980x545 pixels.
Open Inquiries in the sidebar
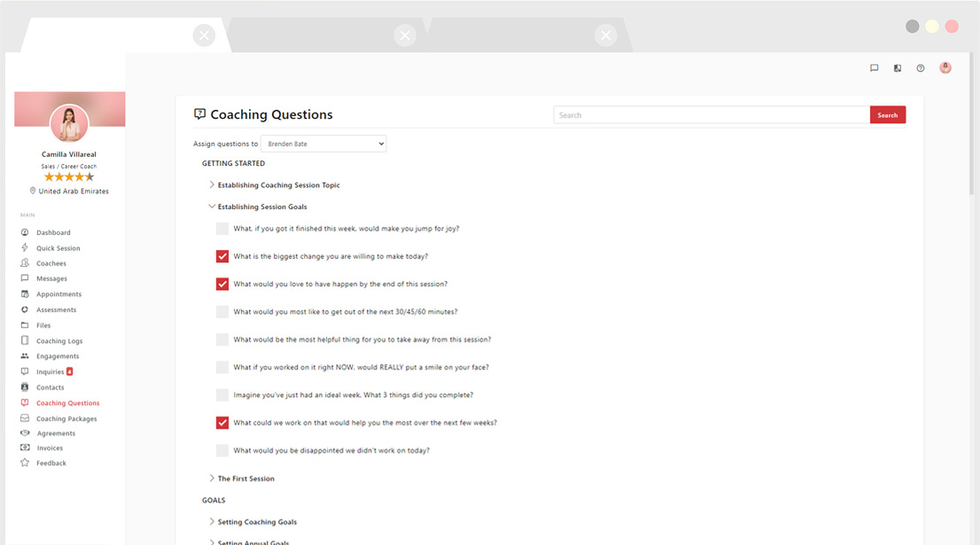click(51, 372)
